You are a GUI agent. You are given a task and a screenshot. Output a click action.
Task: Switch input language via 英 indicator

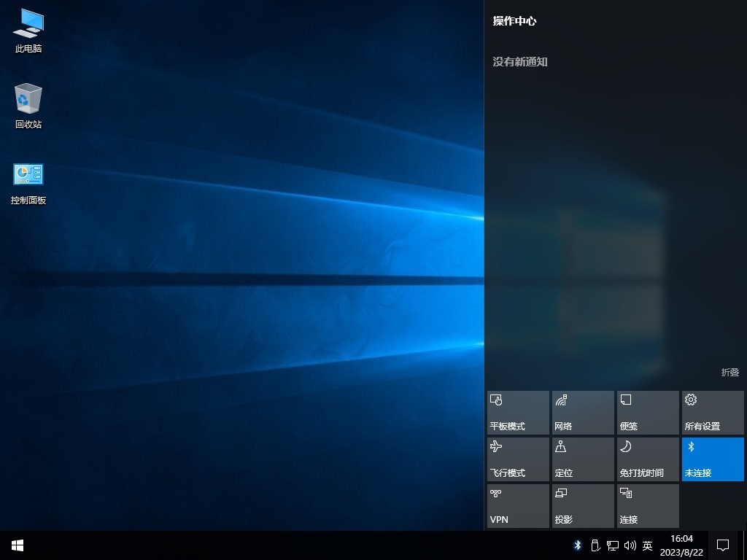click(647, 545)
